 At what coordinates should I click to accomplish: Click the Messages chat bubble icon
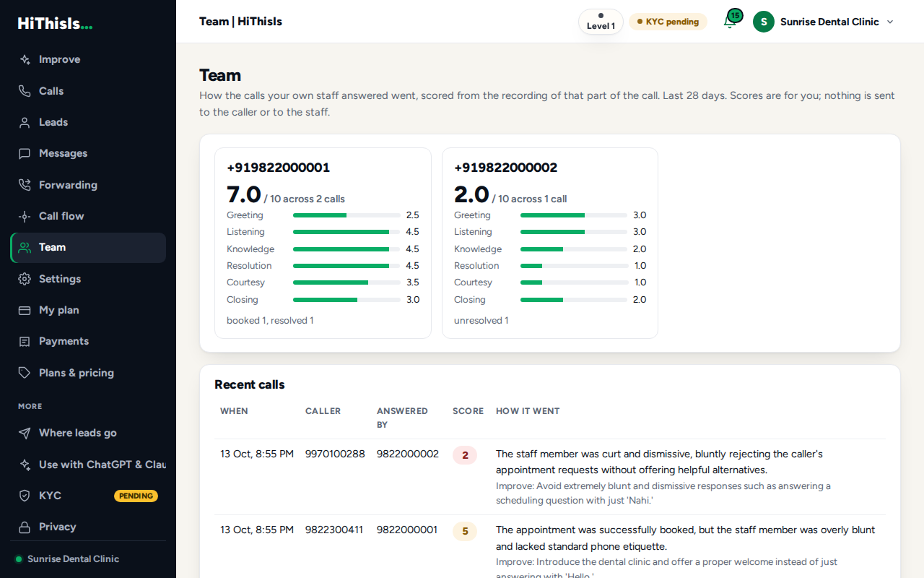(x=25, y=153)
